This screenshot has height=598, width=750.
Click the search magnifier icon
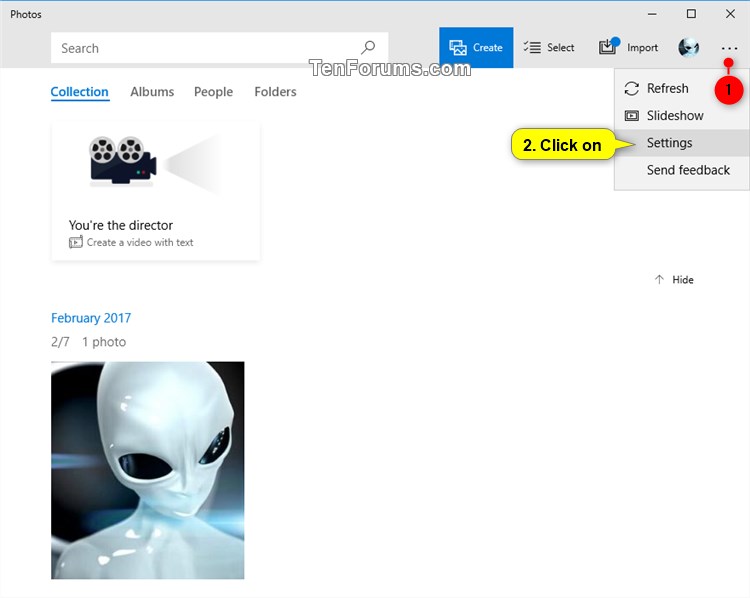368,47
